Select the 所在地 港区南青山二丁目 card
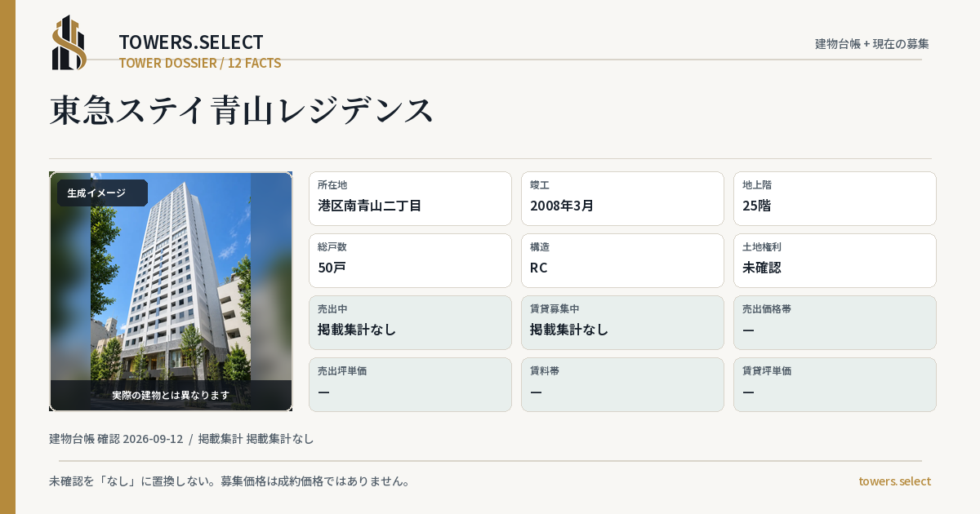This screenshot has width=980, height=514. click(x=410, y=198)
